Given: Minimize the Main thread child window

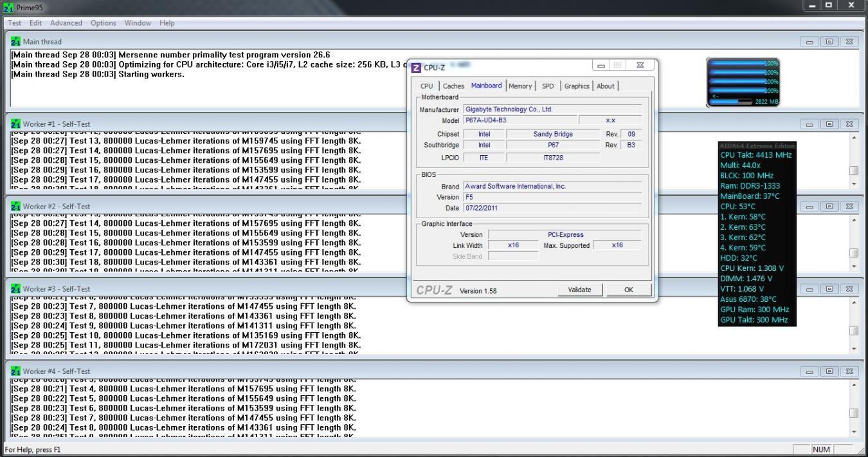Looking at the screenshot, I should [x=809, y=42].
